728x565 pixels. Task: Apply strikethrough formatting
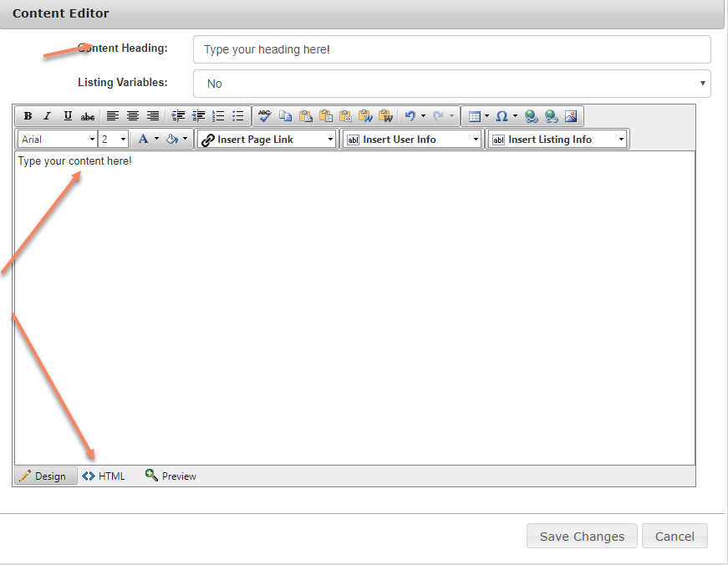click(88, 116)
